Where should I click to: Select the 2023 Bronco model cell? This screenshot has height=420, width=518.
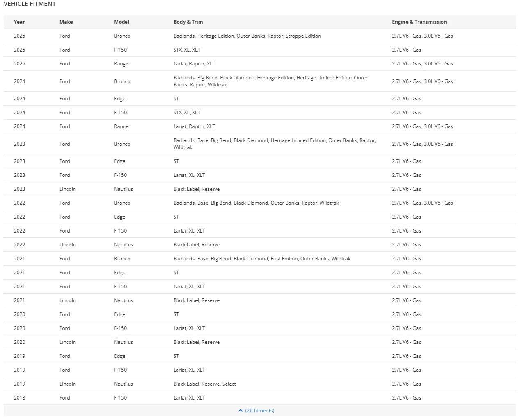pos(122,144)
